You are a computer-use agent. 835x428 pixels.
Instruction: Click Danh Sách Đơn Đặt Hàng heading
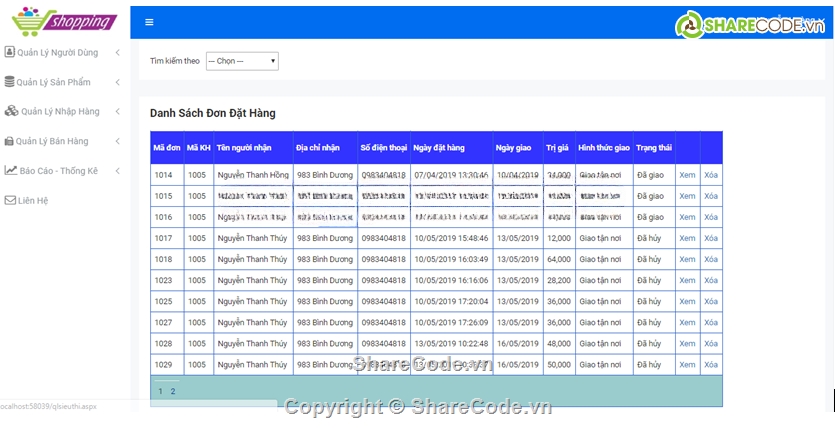pos(212,113)
